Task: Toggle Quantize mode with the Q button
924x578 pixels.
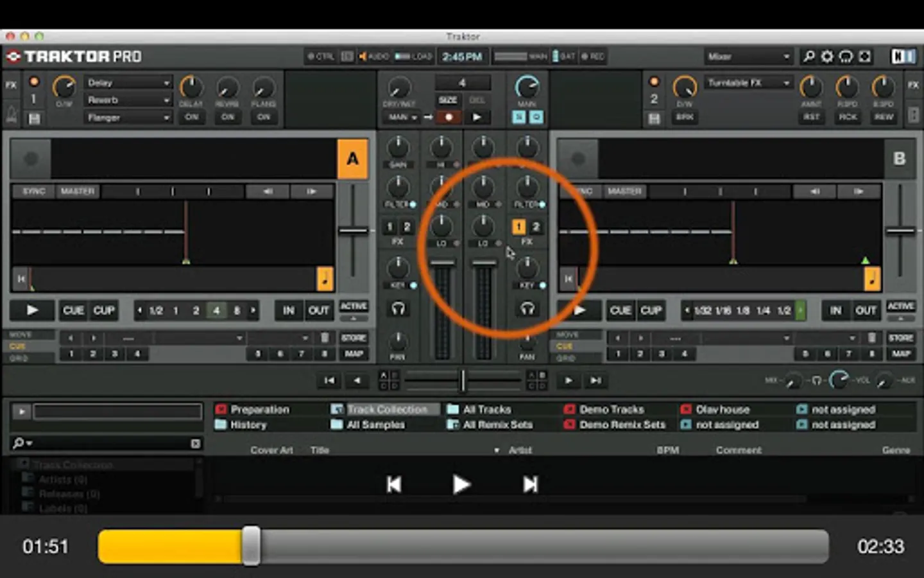Action: (536, 117)
